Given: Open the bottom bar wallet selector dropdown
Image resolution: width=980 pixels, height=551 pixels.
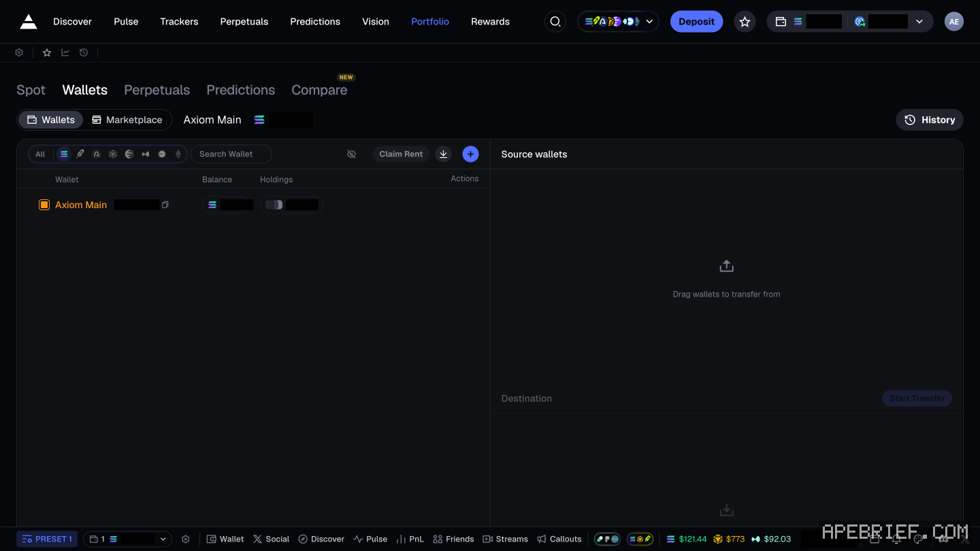Looking at the screenshot, I should tap(128, 539).
